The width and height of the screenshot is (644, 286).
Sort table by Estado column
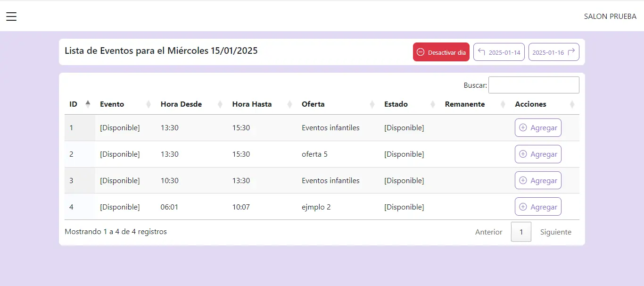pos(410,104)
